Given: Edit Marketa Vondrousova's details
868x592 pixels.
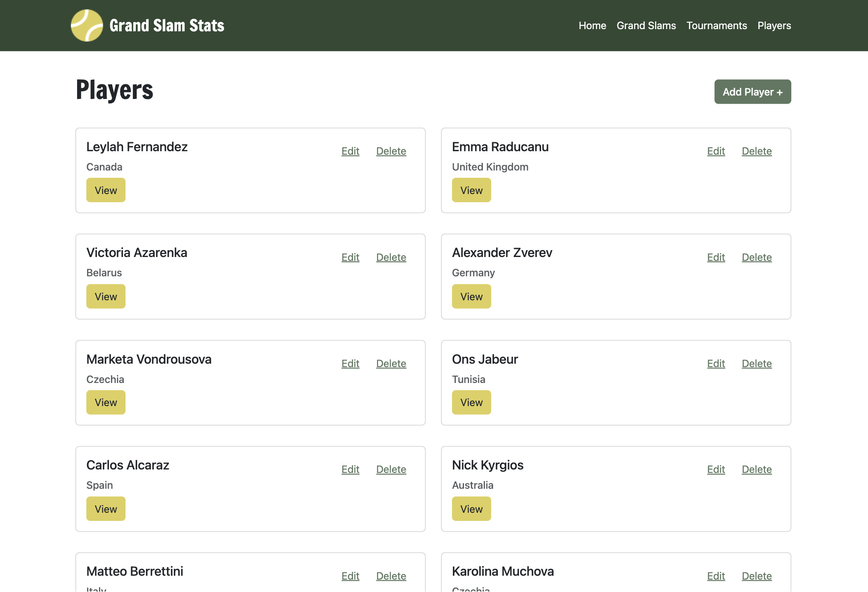Looking at the screenshot, I should tap(350, 363).
